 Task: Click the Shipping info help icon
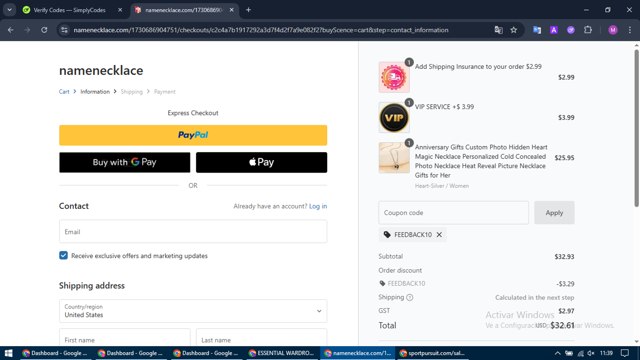point(409,298)
